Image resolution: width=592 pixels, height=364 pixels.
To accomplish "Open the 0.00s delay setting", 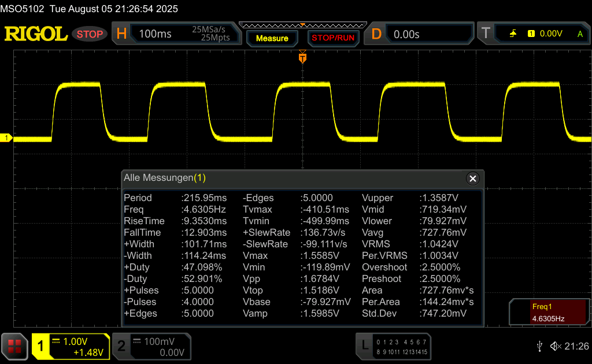I will 406,34.
